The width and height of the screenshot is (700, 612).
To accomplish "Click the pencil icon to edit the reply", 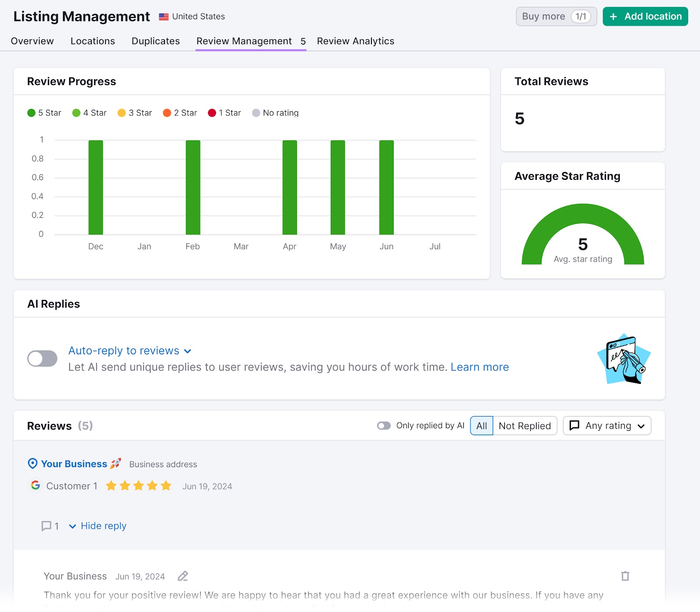I will click(182, 576).
